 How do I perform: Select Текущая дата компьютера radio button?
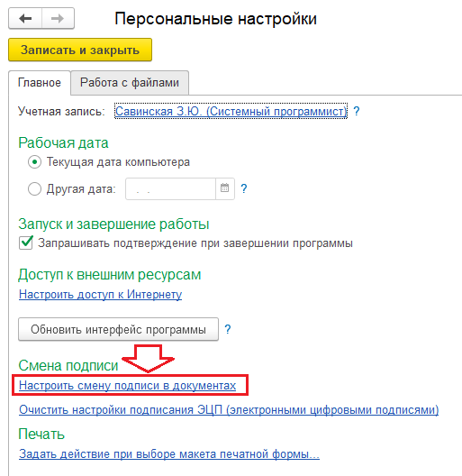click(x=34, y=162)
